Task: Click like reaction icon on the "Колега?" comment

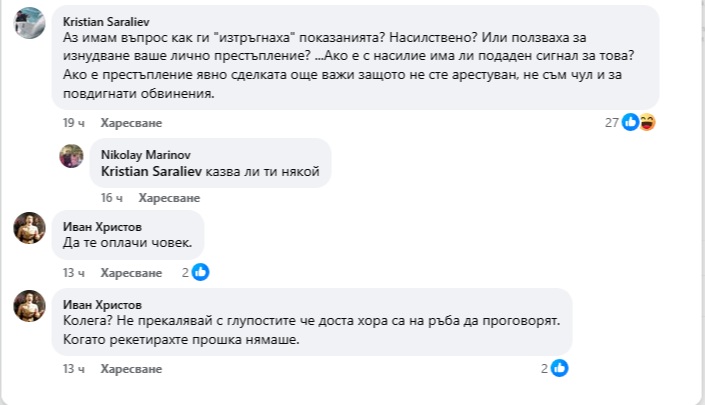Action: [x=560, y=368]
